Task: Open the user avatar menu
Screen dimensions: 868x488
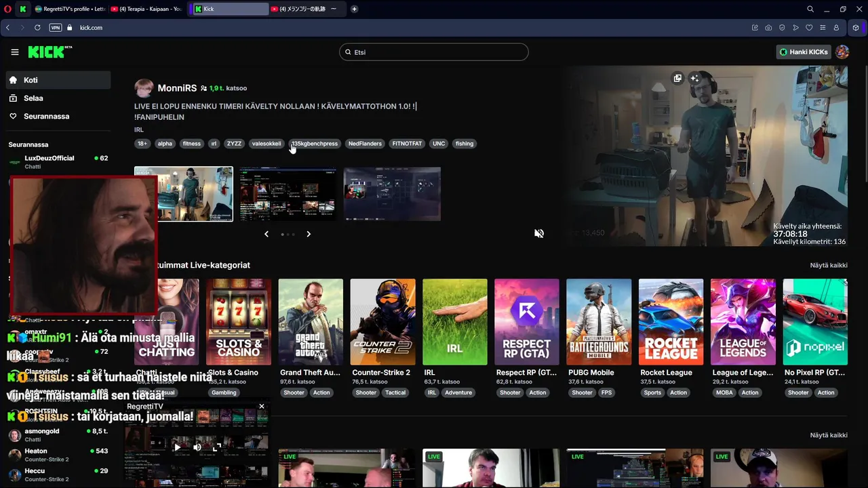Action: pos(842,52)
